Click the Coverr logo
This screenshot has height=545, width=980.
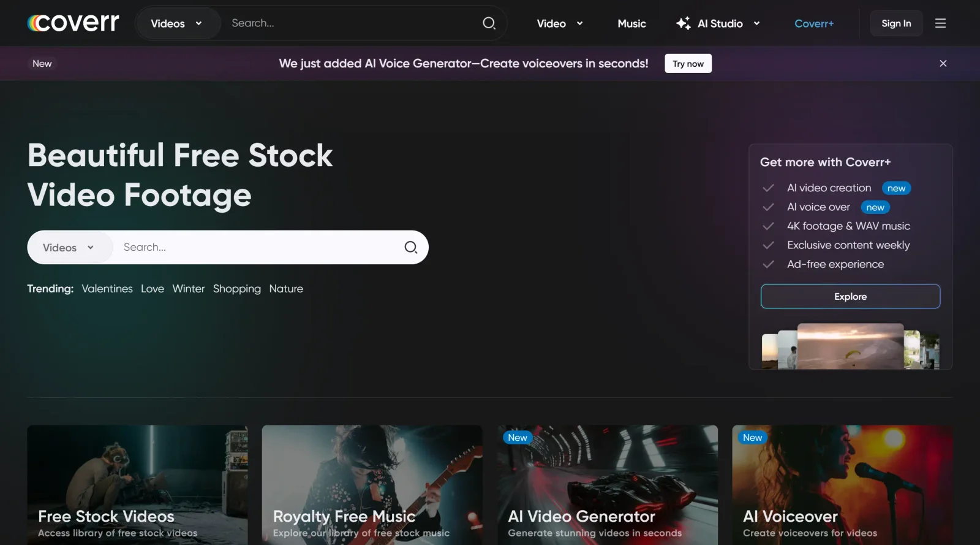73,23
